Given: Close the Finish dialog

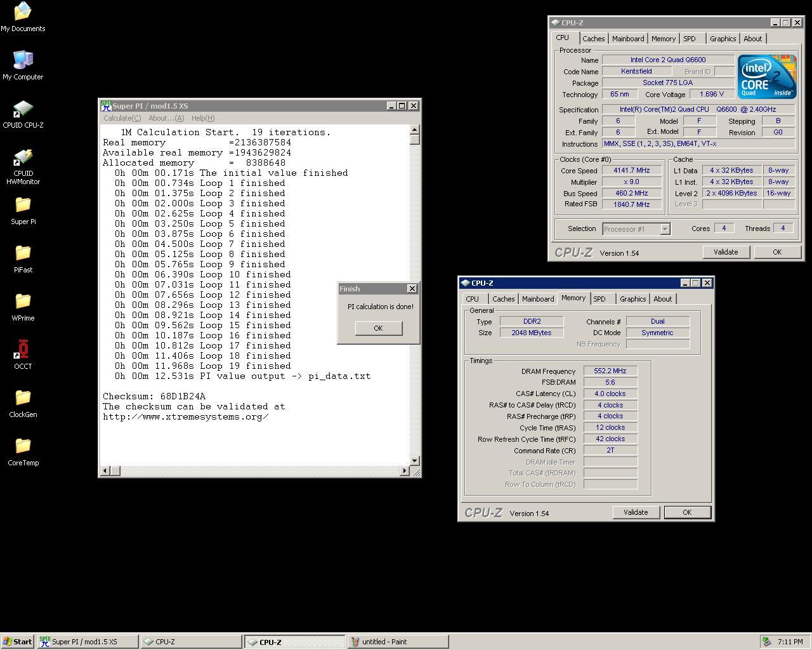Looking at the screenshot, I should tap(412, 289).
